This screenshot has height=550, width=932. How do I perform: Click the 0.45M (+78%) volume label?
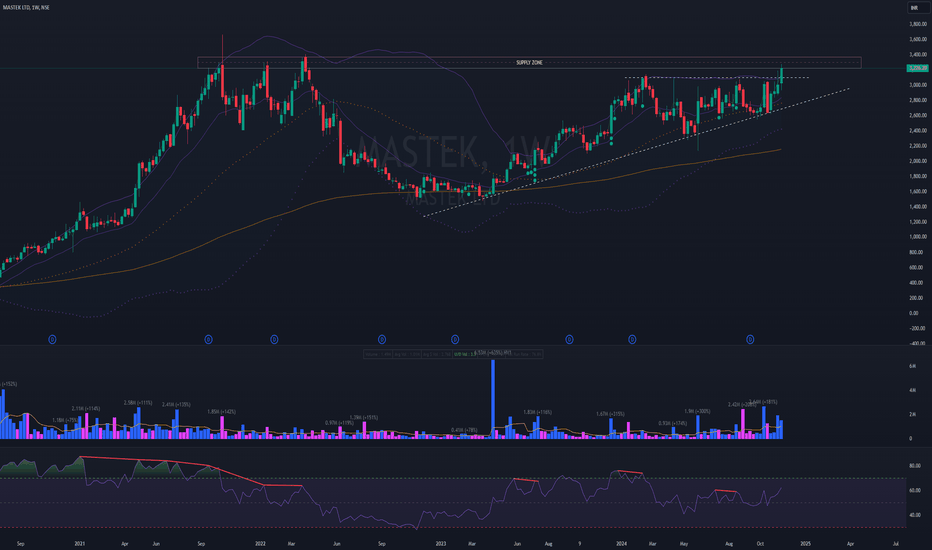(x=464, y=430)
